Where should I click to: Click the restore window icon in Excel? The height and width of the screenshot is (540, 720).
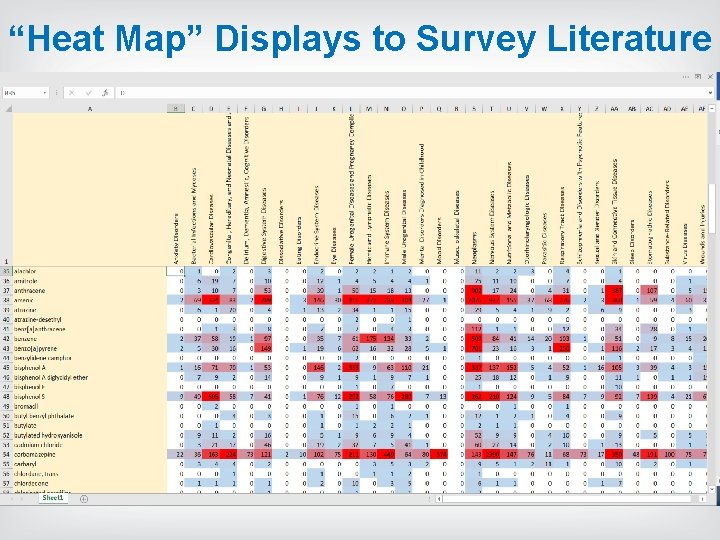pyautogui.click(x=698, y=77)
